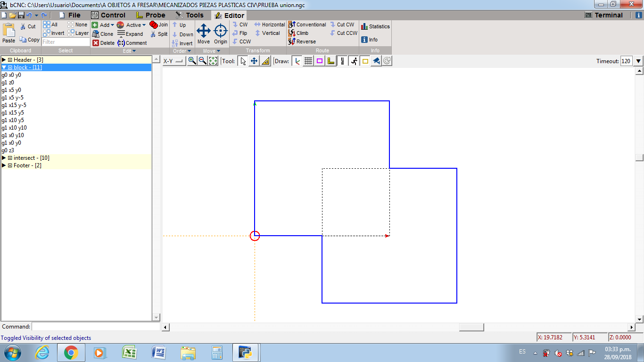Click Layer in the Select group
The width and height of the screenshot is (644, 362).
(78, 33)
